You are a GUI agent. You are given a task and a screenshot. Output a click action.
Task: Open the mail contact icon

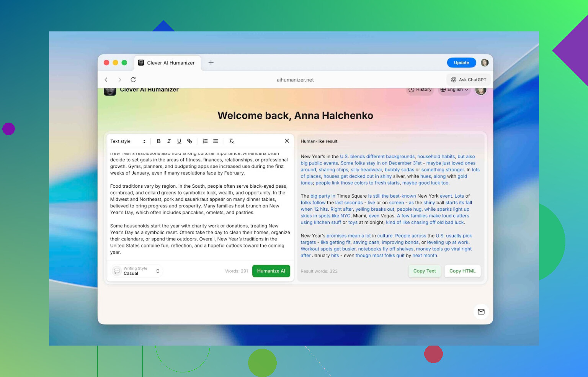pyautogui.click(x=481, y=311)
